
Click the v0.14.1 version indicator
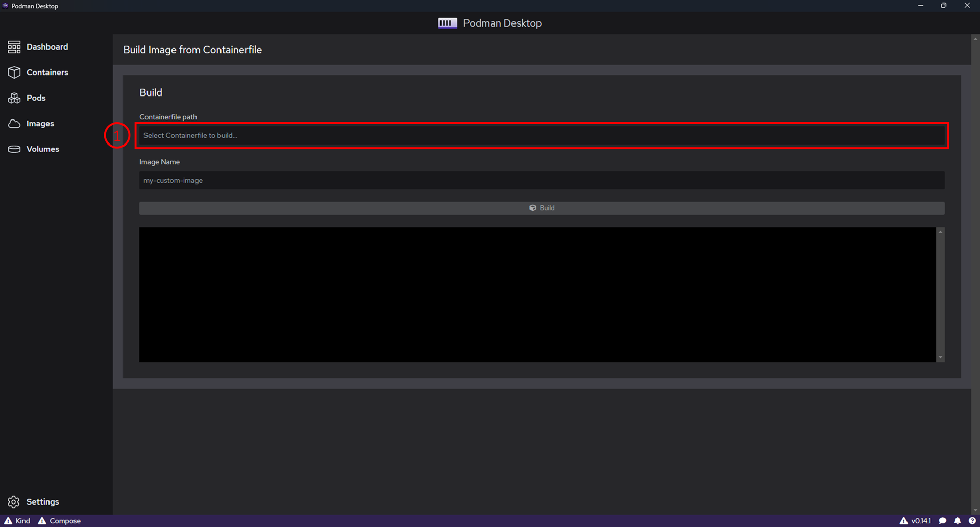pos(915,521)
